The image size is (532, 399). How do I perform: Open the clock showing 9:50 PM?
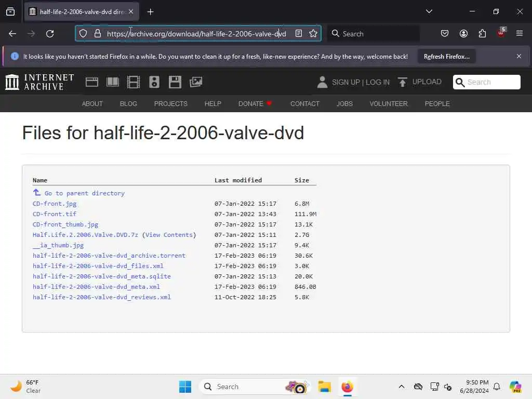474,387
